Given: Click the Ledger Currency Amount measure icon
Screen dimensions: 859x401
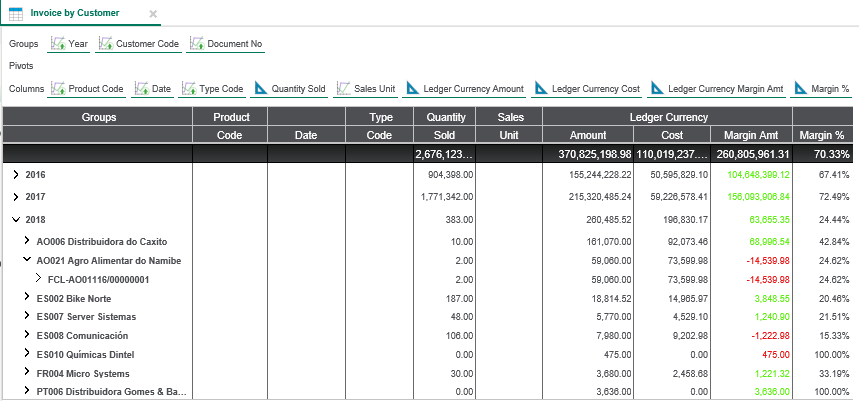Looking at the screenshot, I should click(412, 89).
